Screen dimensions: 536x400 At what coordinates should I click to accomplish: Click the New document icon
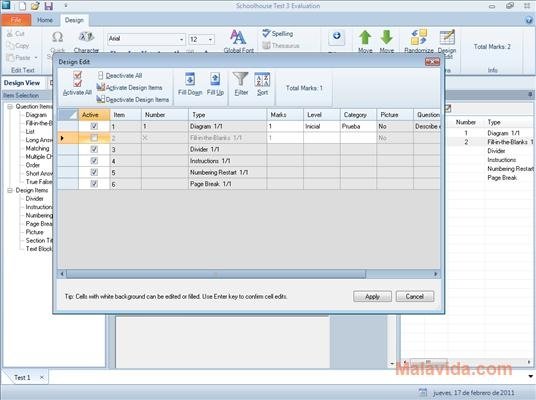tap(22, 5)
